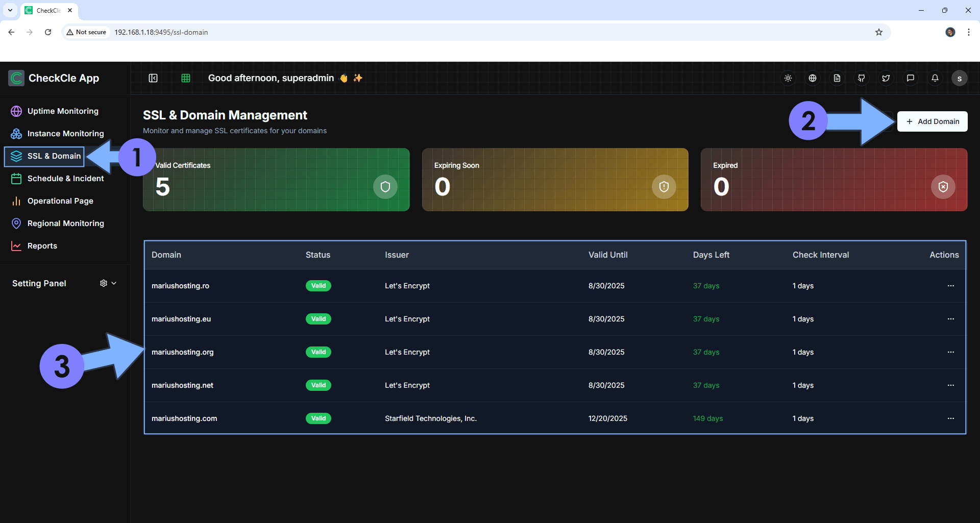Click the Schedule & Incident calendar icon
The image size is (980, 523).
coord(16,179)
